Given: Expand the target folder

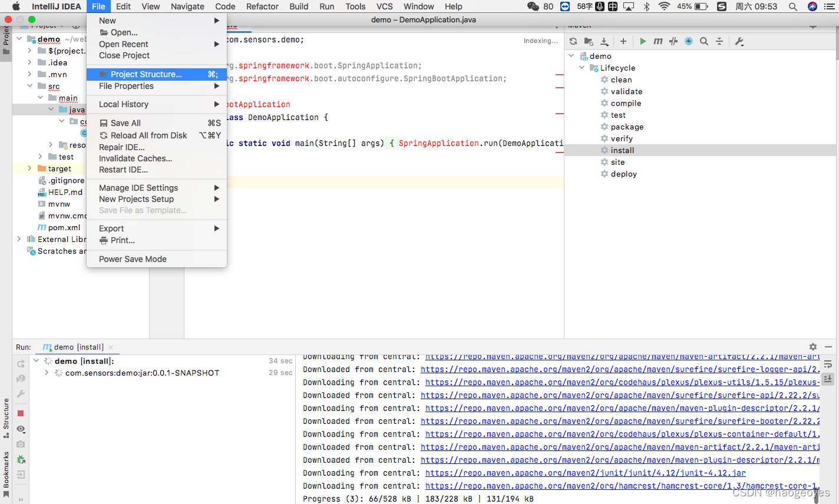Looking at the screenshot, I should coord(29,168).
